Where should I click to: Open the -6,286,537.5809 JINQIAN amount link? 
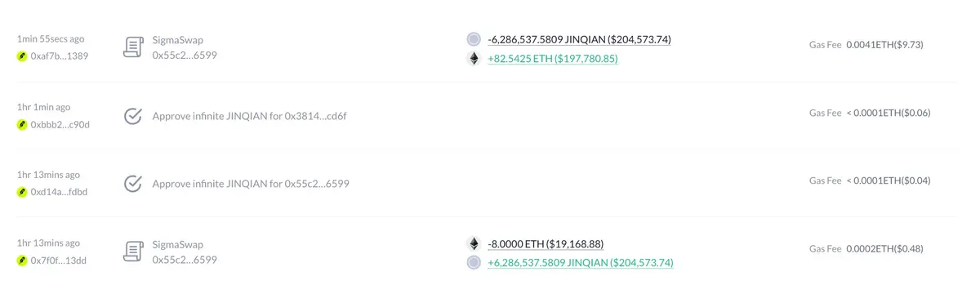[580, 39]
